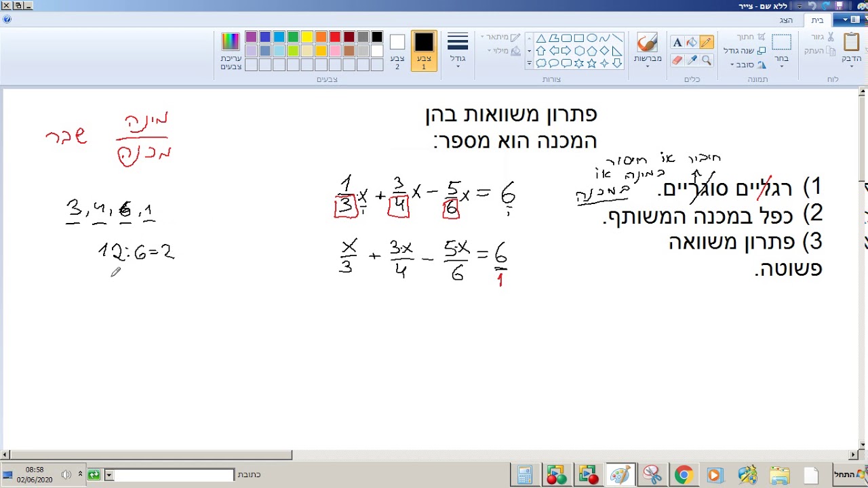868x488 pixels.
Task: Select the pink color swatch
Action: [335, 51]
